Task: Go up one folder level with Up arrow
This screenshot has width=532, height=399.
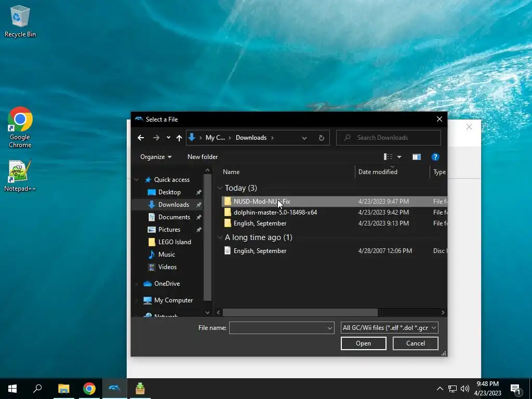Action: coord(179,138)
